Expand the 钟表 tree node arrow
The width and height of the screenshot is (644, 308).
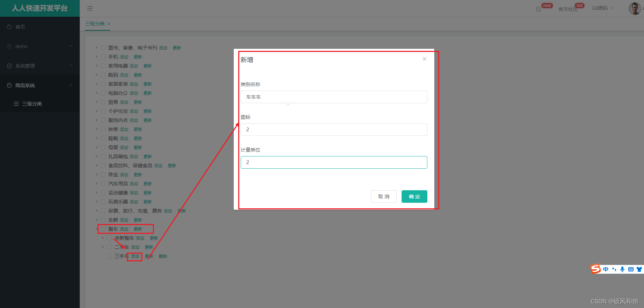(x=97, y=129)
